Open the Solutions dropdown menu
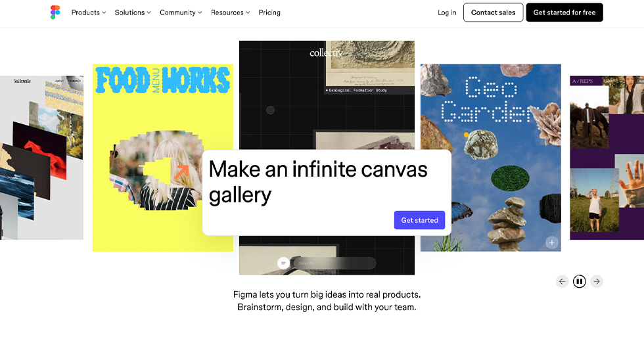The height and width of the screenshot is (339, 644). coord(132,12)
